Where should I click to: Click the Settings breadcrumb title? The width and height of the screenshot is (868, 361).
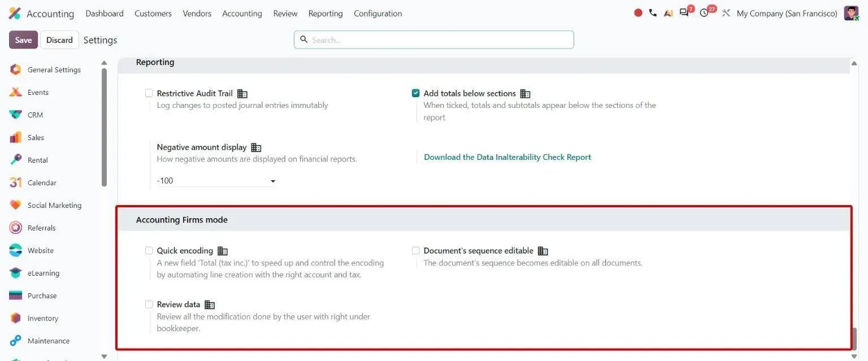point(100,40)
